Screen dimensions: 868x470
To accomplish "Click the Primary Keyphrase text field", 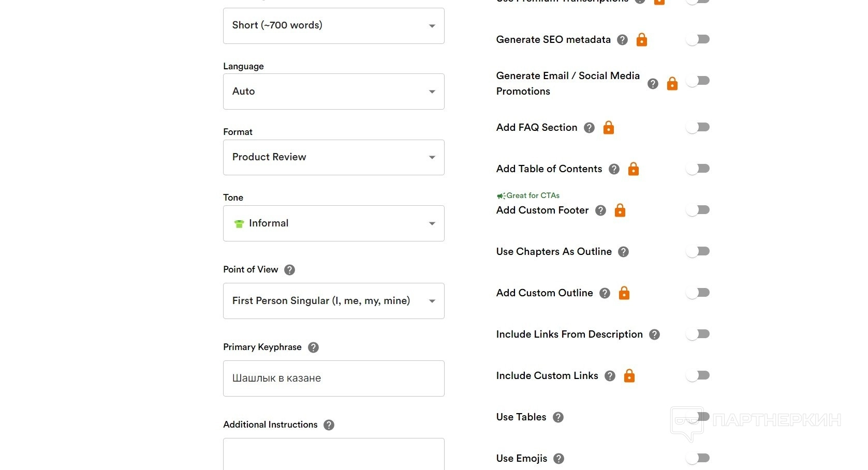I will (333, 378).
